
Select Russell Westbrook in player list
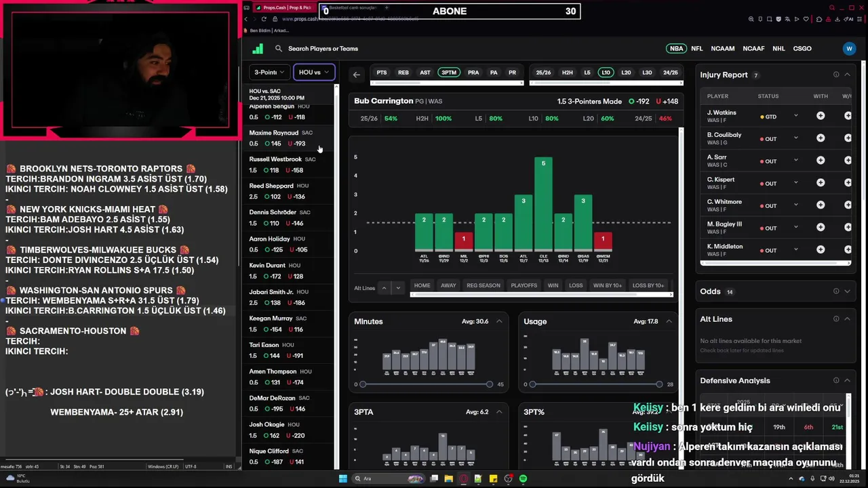click(x=288, y=165)
